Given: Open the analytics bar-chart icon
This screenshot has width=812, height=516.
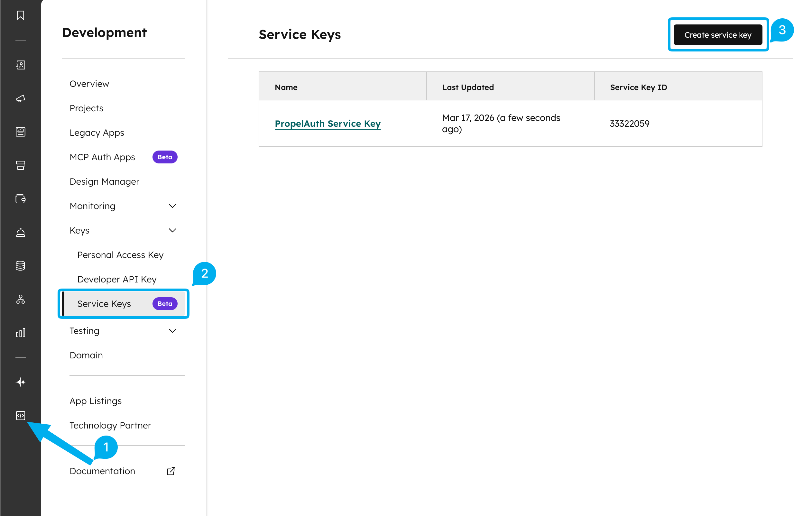Looking at the screenshot, I should (x=20, y=333).
